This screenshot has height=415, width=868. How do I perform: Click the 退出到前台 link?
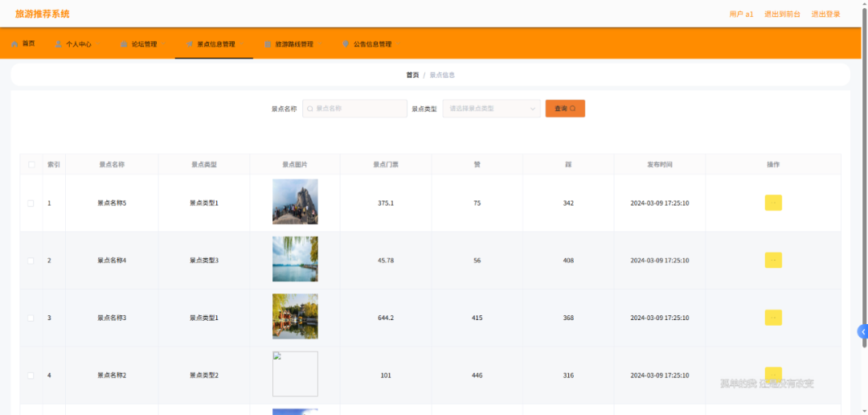point(782,14)
